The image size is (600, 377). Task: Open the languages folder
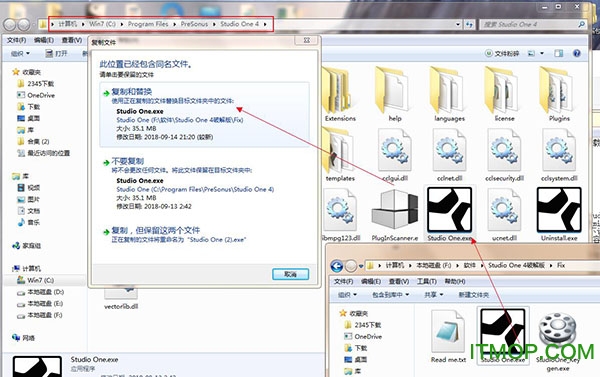[x=449, y=94]
